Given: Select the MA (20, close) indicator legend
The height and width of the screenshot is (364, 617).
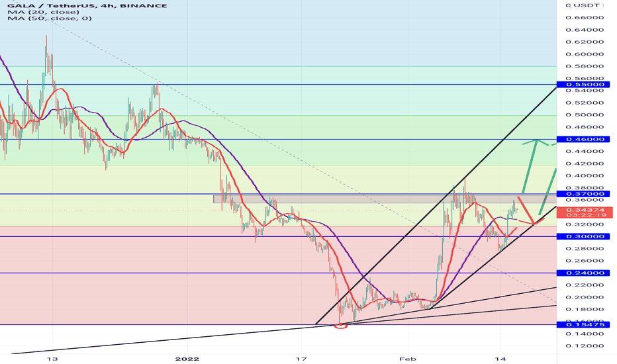Looking at the screenshot, I should pos(44,12).
